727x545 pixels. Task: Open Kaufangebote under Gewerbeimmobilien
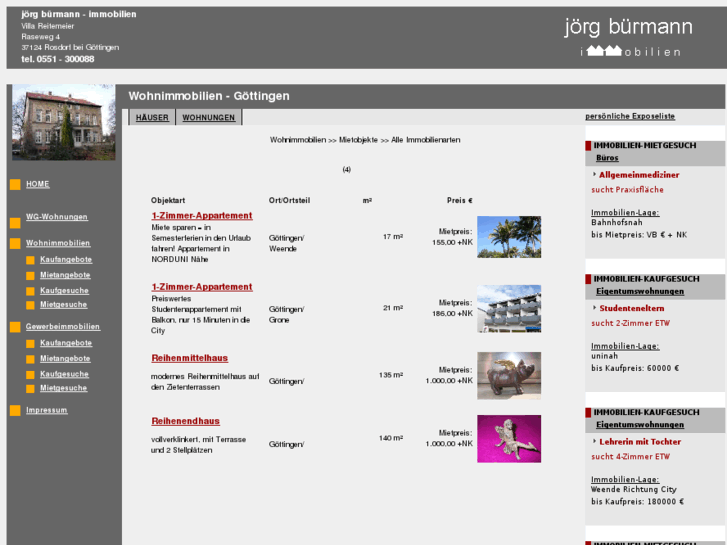pos(66,343)
